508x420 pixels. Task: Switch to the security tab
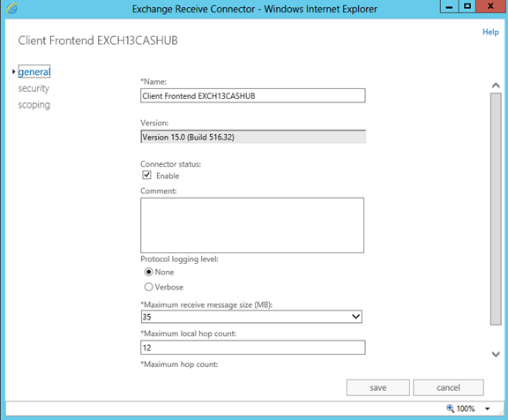click(34, 88)
